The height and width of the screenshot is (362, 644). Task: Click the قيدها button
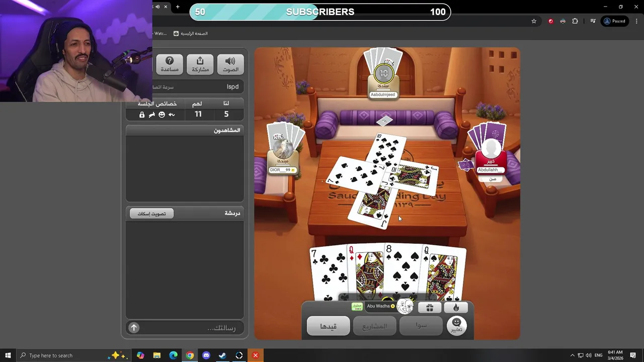[x=328, y=326]
